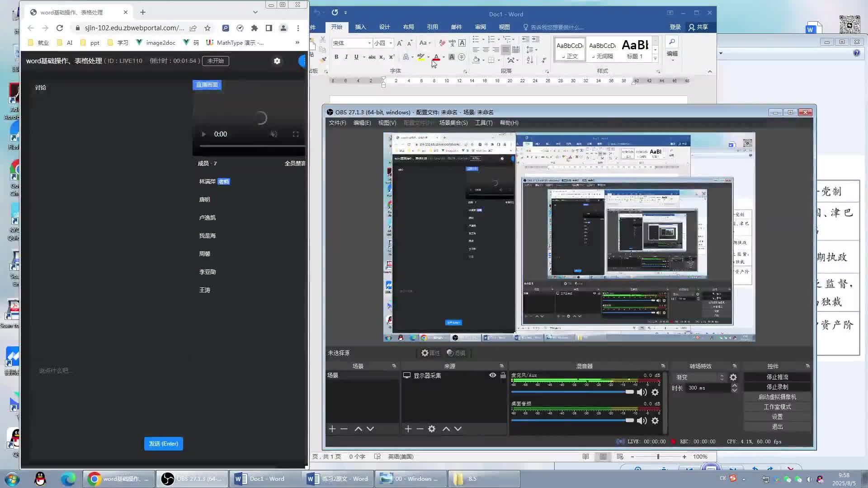868x488 pixels.
Task: Toggle lock on 显示器采集 source
Action: click(503, 375)
